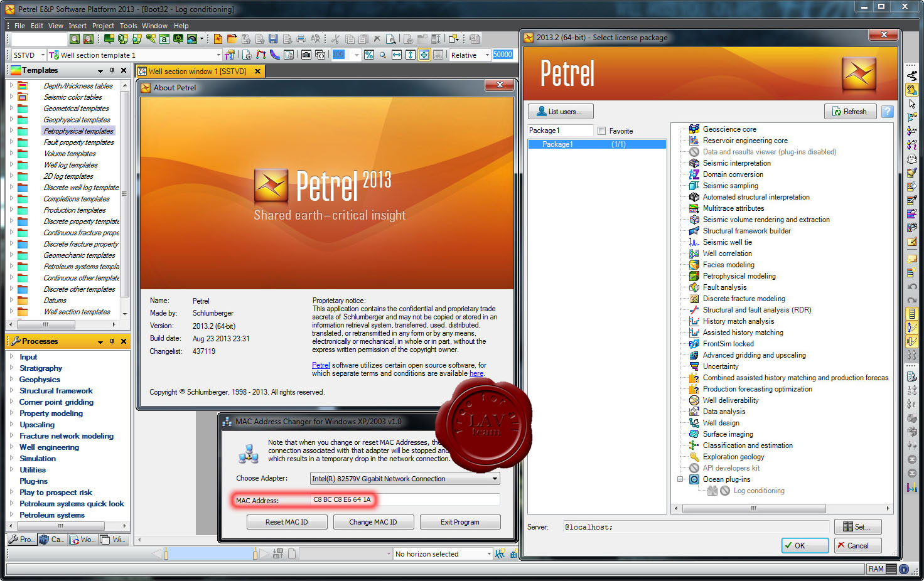This screenshot has height=581, width=924.
Task: Toggle pin on the Templates panel
Action: (x=112, y=71)
